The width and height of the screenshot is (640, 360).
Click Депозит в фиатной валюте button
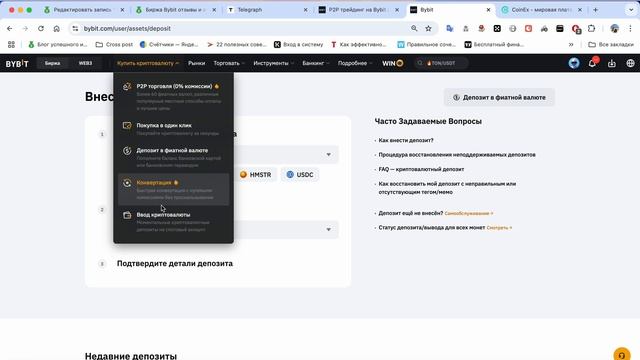click(499, 98)
